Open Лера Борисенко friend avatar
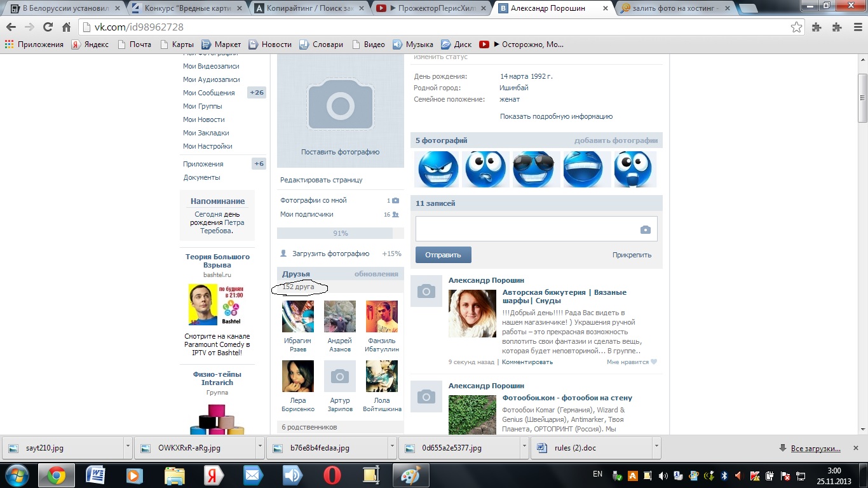This screenshot has width=868, height=488. pyautogui.click(x=298, y=376)
